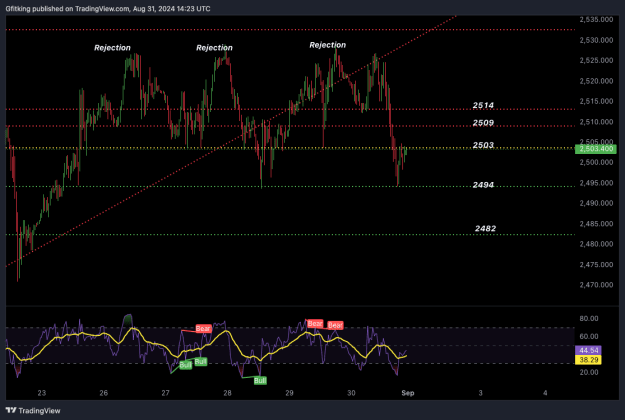Click the TradingView logo in the footer
Image resolution: width=625 pixels, height=420 pixels.
click(33, 410)
